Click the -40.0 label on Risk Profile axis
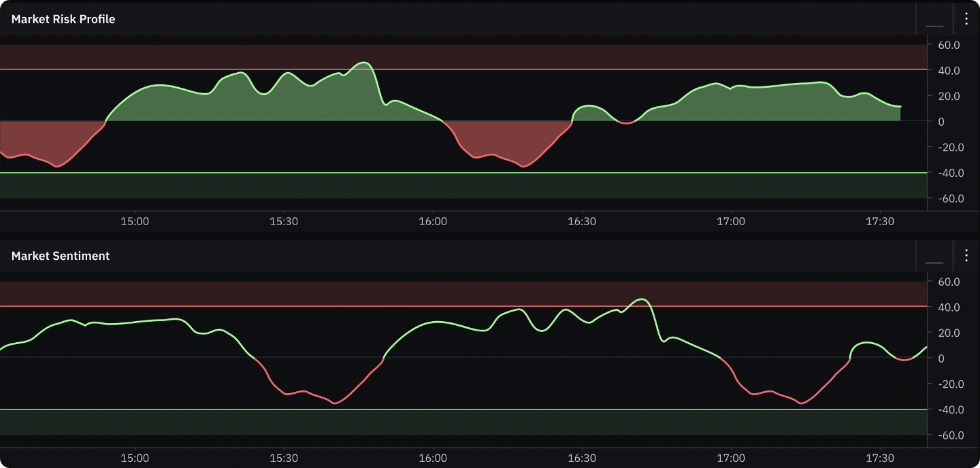980x468 pixels. (947, 173)
